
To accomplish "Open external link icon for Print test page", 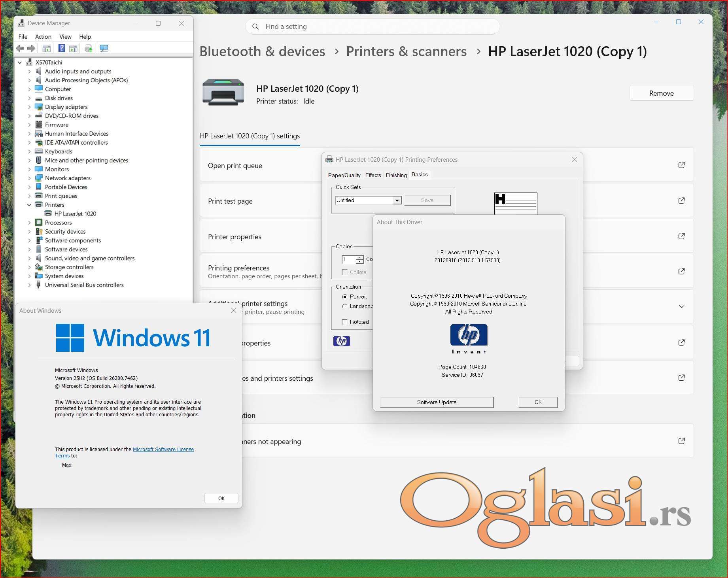I will 681,201.
